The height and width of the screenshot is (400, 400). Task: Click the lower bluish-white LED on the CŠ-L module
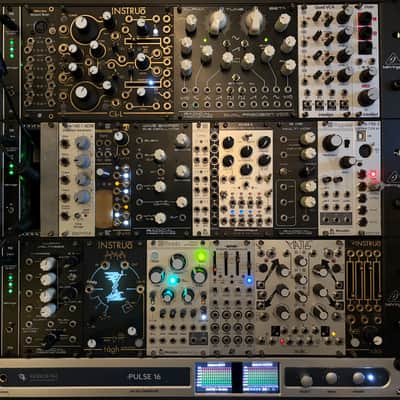[151, 82]
